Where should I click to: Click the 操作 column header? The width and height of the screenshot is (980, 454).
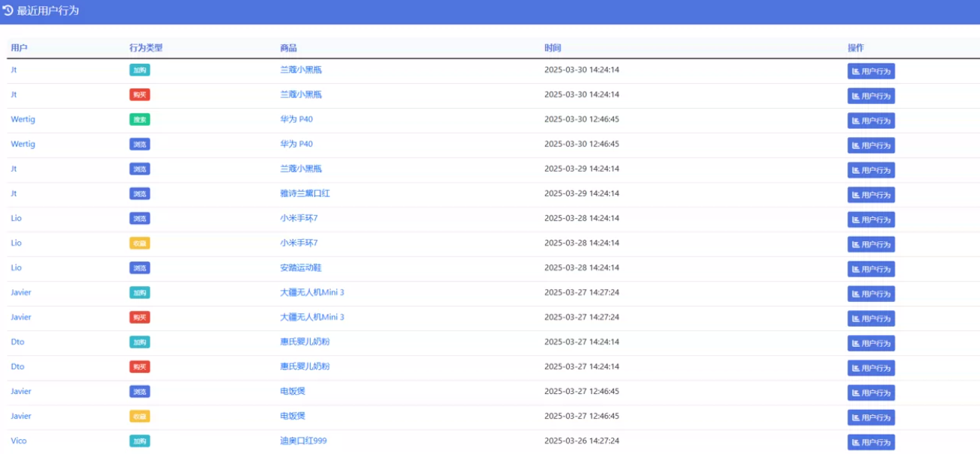click(856, 48)
